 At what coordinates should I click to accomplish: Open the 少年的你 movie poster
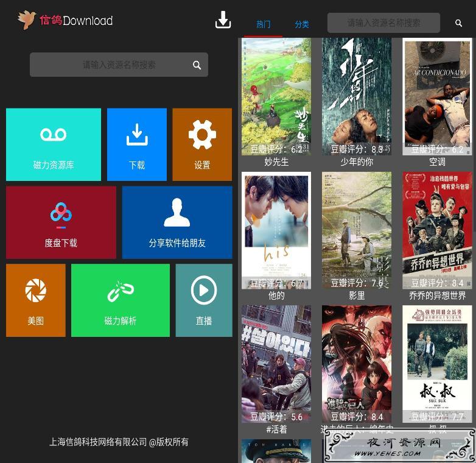click(x=357, y=97)
